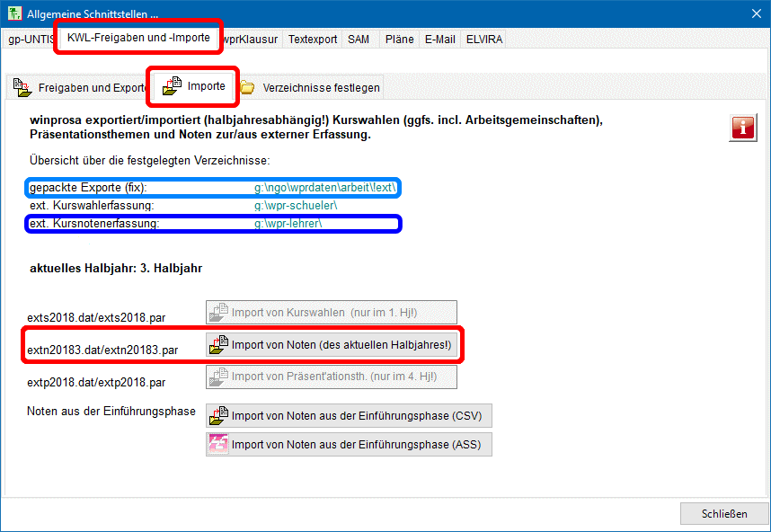Image resolution: width=771 pixels, height=532 pixels.
Task: Click the CSV import button's icon
Action: click(218, 416)
